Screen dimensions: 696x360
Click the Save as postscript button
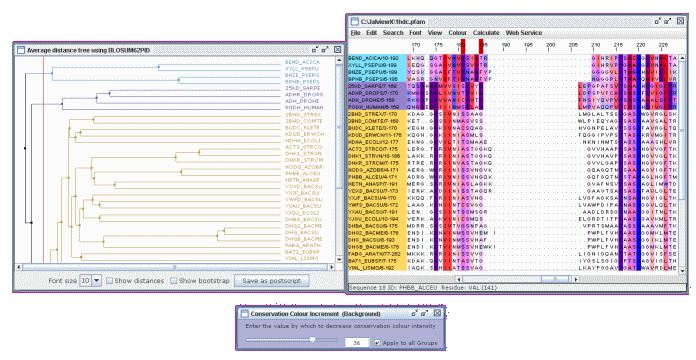click(x=272, y=281)
